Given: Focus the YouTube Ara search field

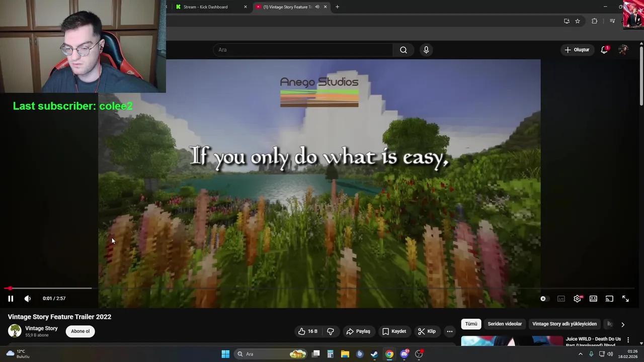Looking at the screenshot, I should [303, 50].
